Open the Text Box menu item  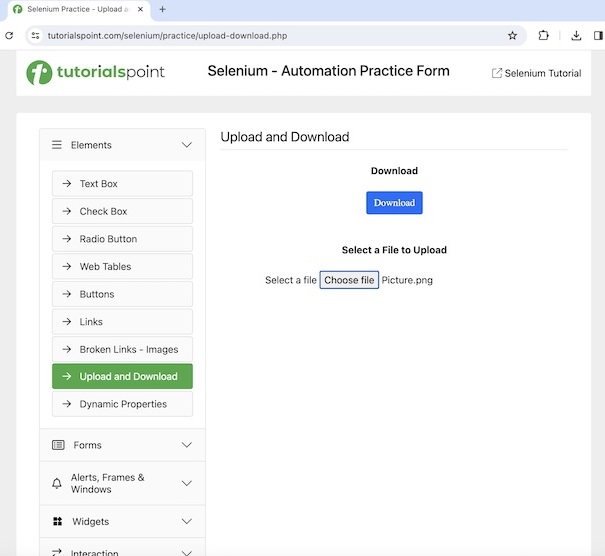tap(122, 184)
